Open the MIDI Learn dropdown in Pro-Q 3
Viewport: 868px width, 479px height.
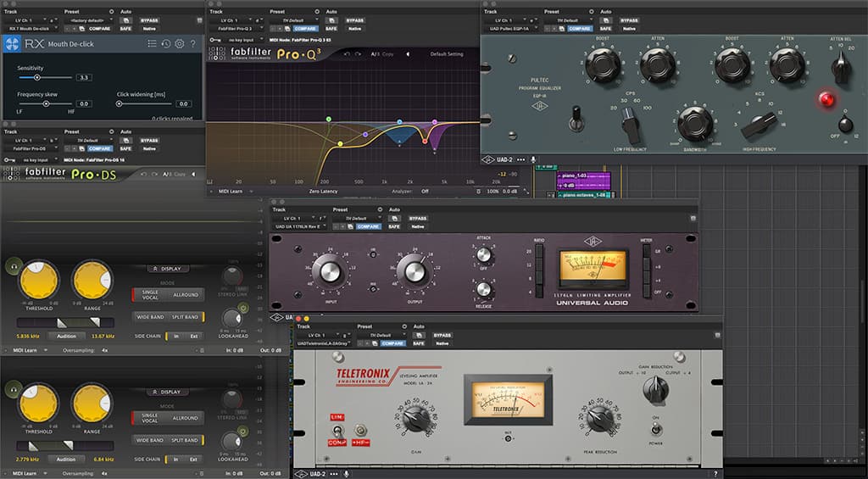[235, 191]
